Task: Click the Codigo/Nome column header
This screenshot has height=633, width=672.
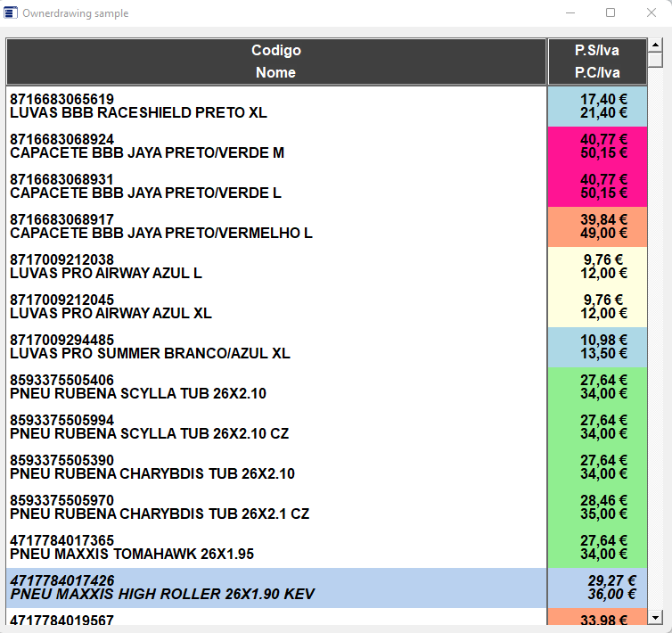Action: (x=276, y=62)
